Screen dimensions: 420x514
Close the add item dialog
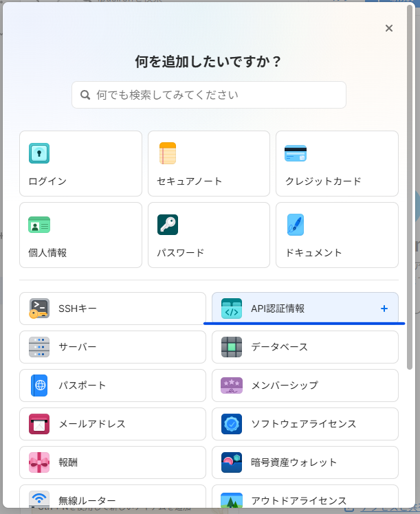coord(389,28)
